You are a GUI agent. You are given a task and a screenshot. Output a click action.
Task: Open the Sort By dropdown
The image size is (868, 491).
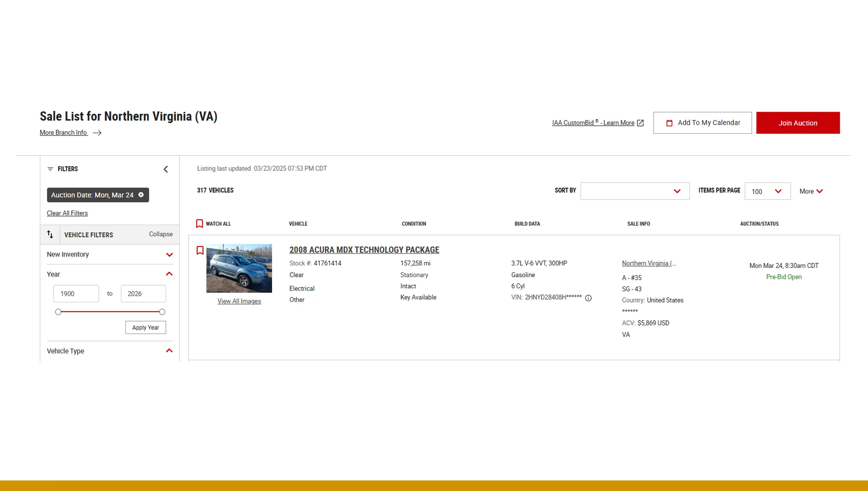tap(635, 191)
